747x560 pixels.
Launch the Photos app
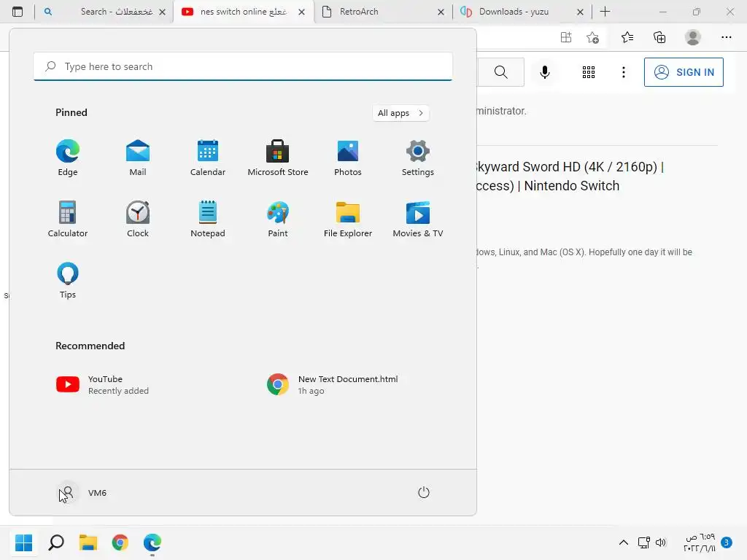(348, 158)
